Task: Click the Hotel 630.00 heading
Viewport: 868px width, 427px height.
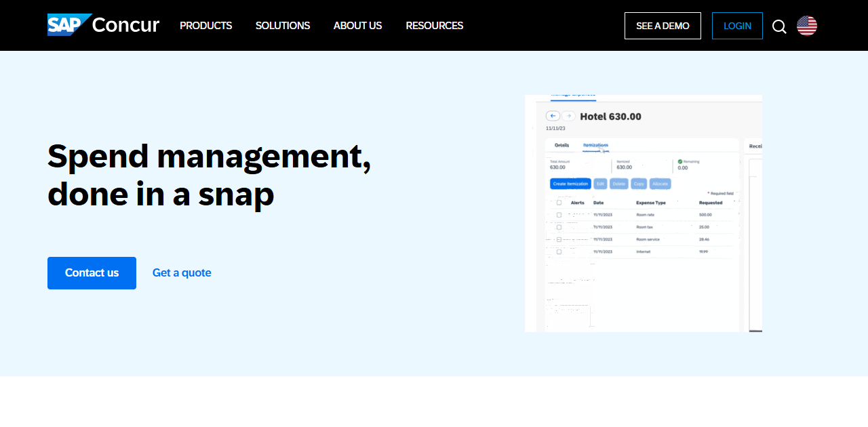Action: [x=610, y=117]
